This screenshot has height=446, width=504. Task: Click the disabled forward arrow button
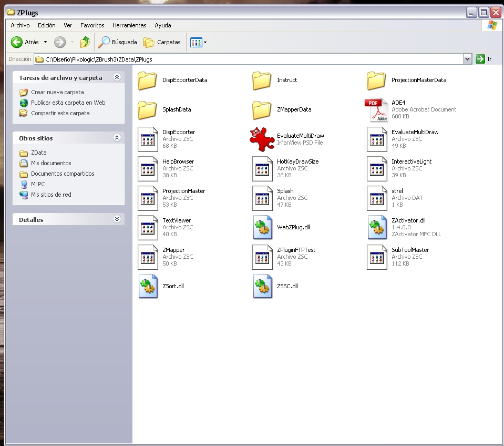60,42
